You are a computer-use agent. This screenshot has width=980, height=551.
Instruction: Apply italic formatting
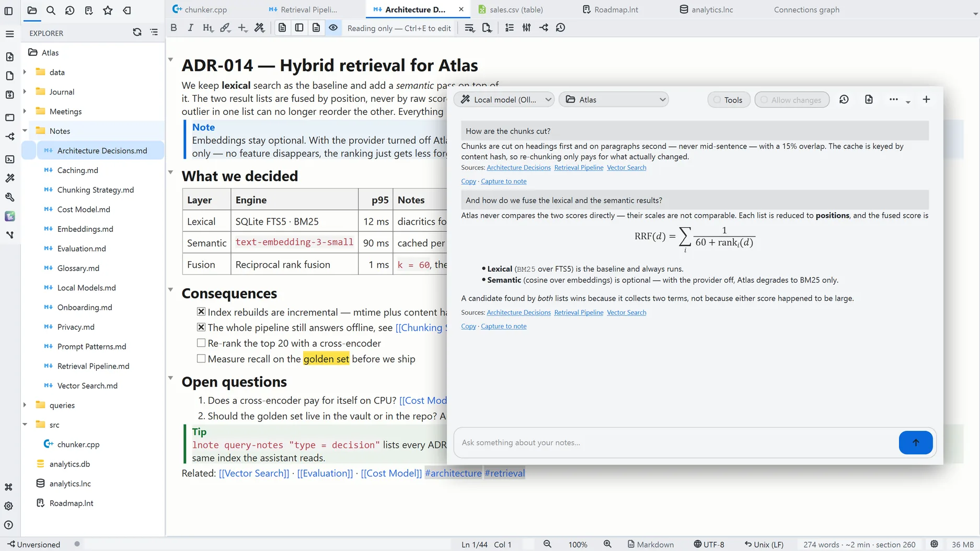click(190, 28)
